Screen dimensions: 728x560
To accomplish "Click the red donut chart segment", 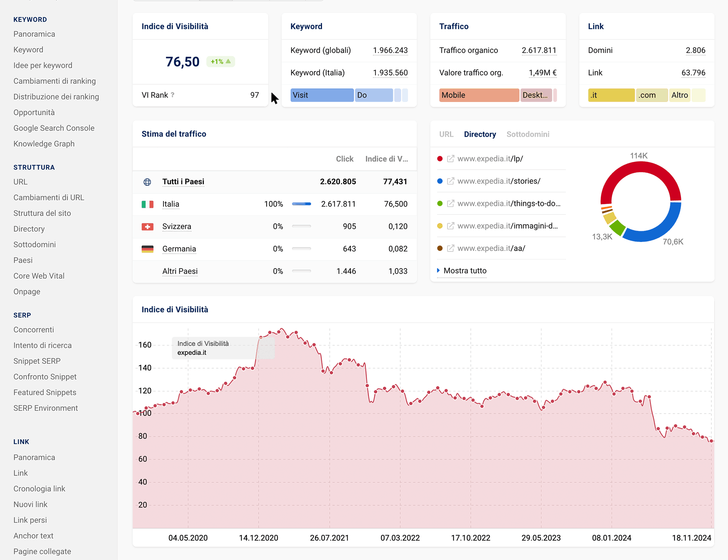I will tap(641, 167).
